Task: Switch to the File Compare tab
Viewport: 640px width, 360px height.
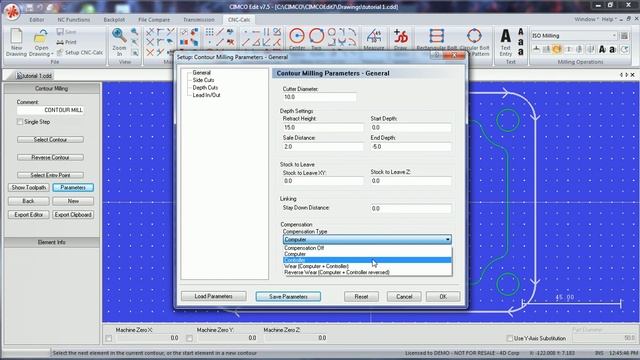Action: (154, 20)
